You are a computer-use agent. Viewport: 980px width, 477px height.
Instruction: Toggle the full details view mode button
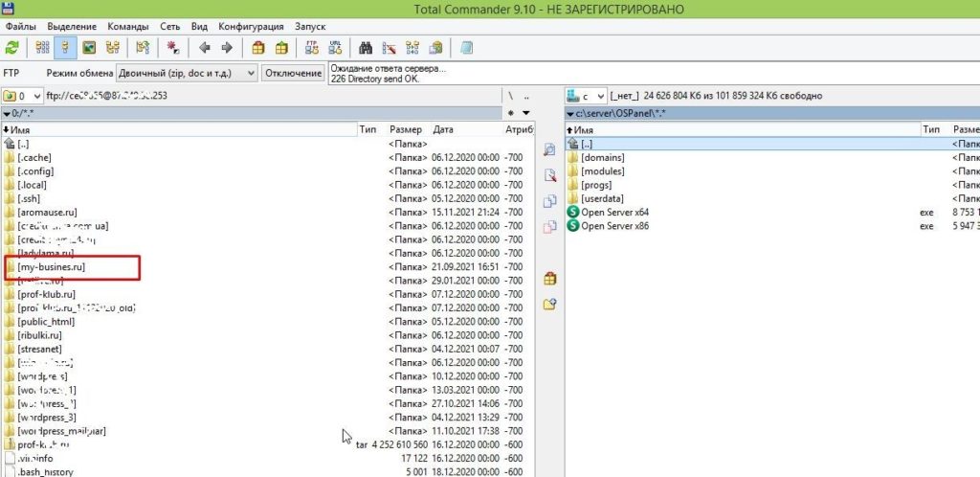[x=66, y=47]
